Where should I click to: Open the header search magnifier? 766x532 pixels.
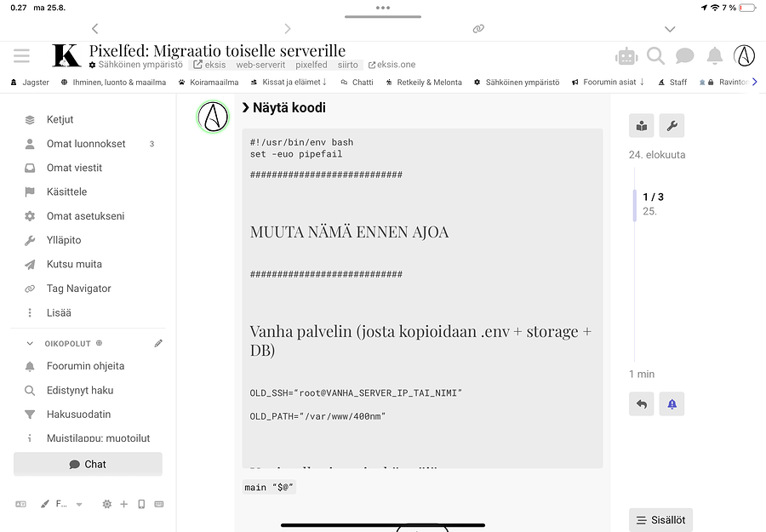point(655,56)
